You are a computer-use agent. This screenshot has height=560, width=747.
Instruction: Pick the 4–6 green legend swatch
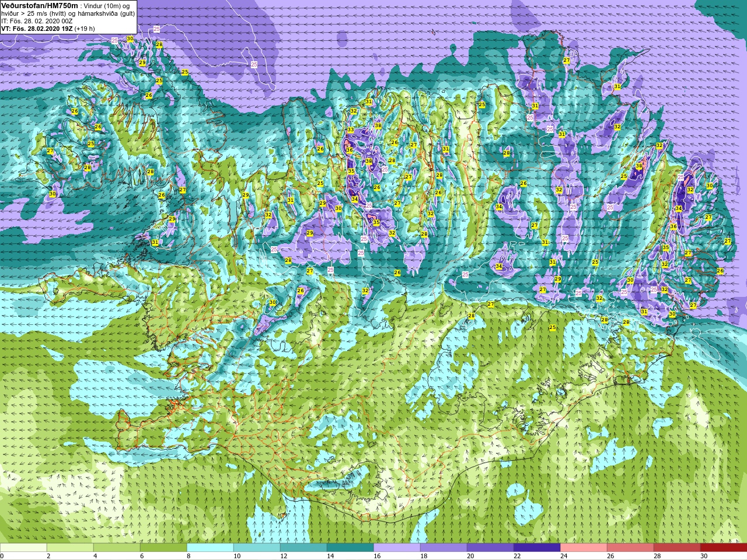[117, 548]
